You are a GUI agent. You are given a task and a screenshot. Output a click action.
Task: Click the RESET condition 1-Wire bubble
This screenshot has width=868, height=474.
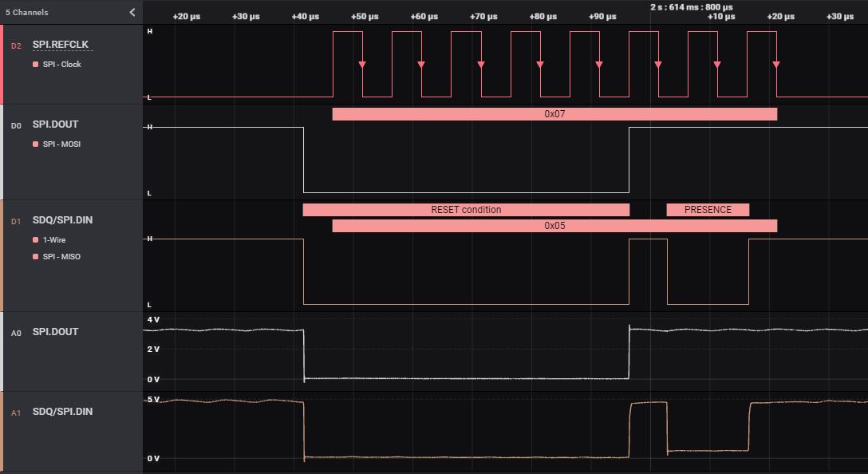[466, 210]
